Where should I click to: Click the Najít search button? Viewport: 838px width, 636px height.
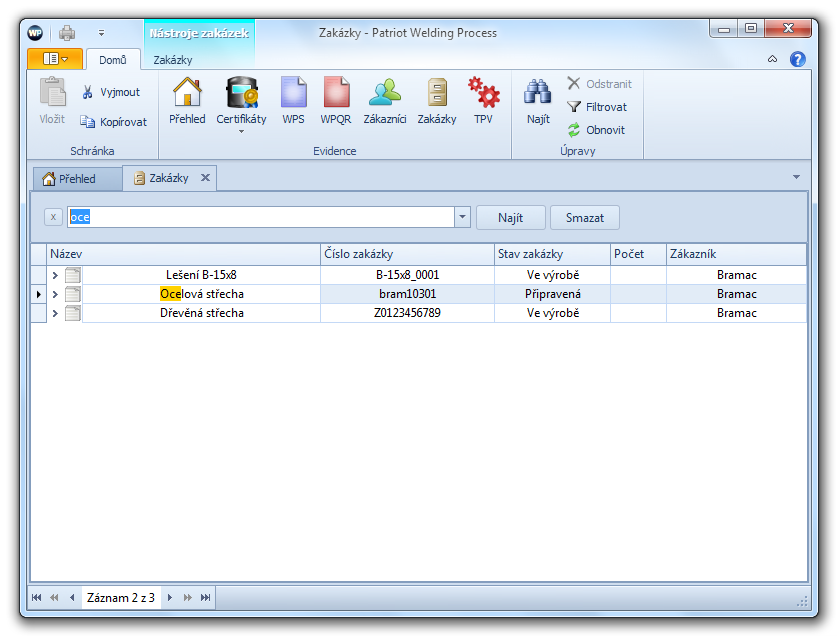[510, 218]
